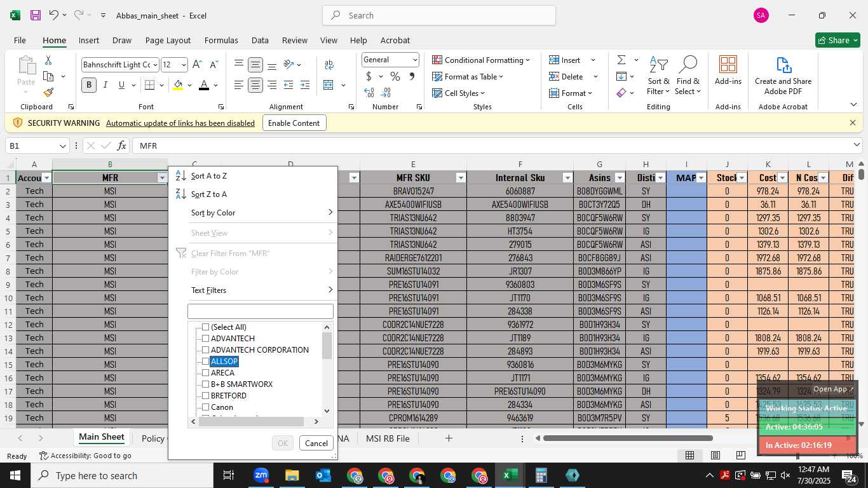
Task: Click the Fill Color paint bucket
Action: (x=178, y=85)
